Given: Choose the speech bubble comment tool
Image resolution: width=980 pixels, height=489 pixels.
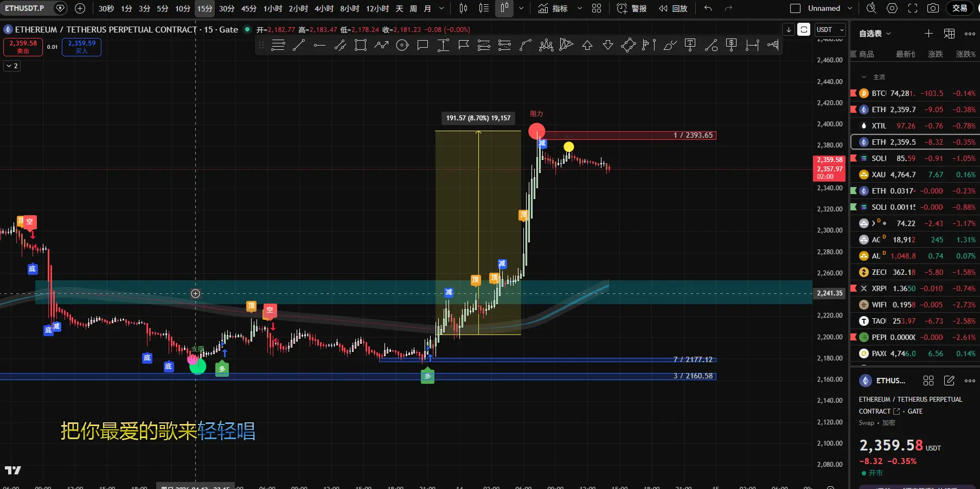Looking at the screenshot, I should click(x=422, y=46).
